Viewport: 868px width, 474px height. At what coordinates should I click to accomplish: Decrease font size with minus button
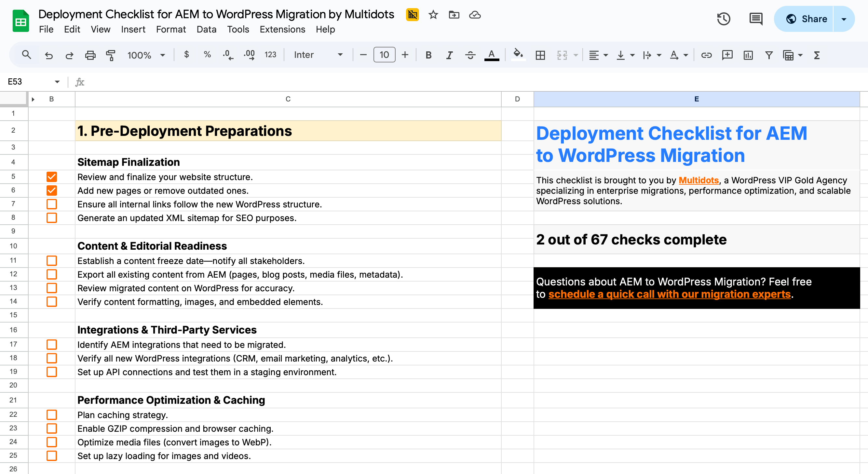pyautogui.click(x=363, y=55)
